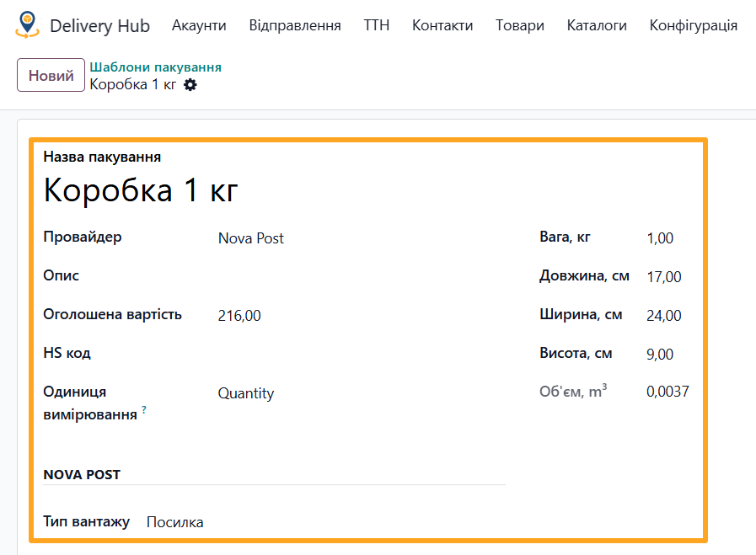Open the Конфігурація menu
The image size is (756, 555).
coord(694,25)
